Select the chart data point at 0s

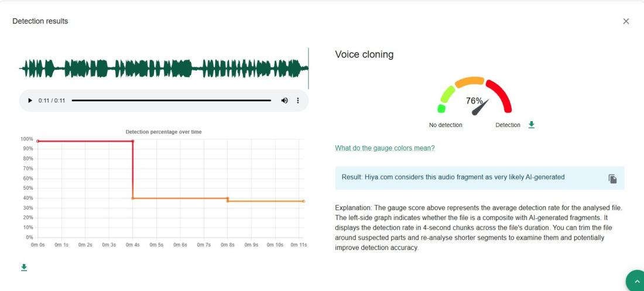(x=38, y=141)
